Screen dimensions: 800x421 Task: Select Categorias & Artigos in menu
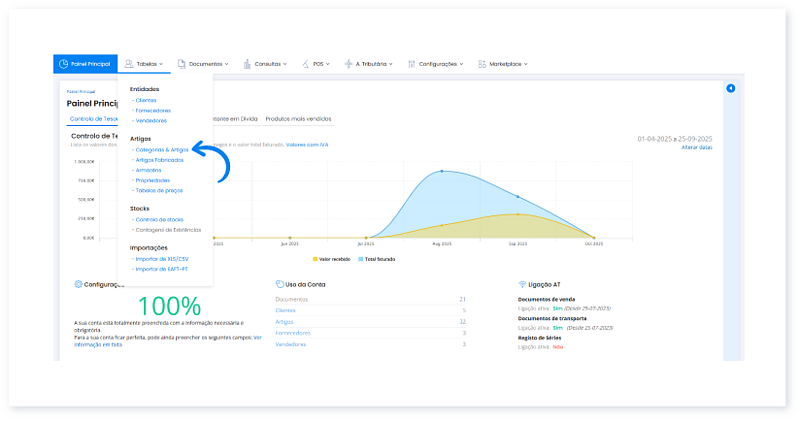[161, 149]
